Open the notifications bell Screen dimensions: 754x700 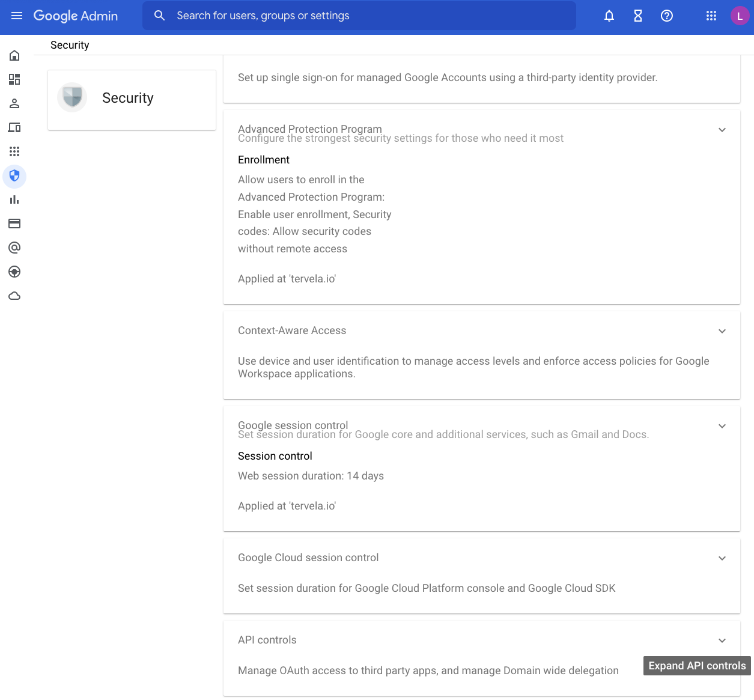pyautogui.click(x=609, y=16)
